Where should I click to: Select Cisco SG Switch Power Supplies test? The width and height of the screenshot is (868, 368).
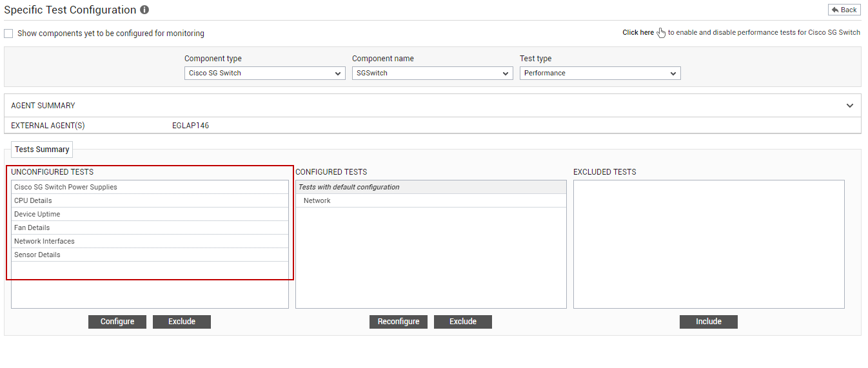(150, 188)
